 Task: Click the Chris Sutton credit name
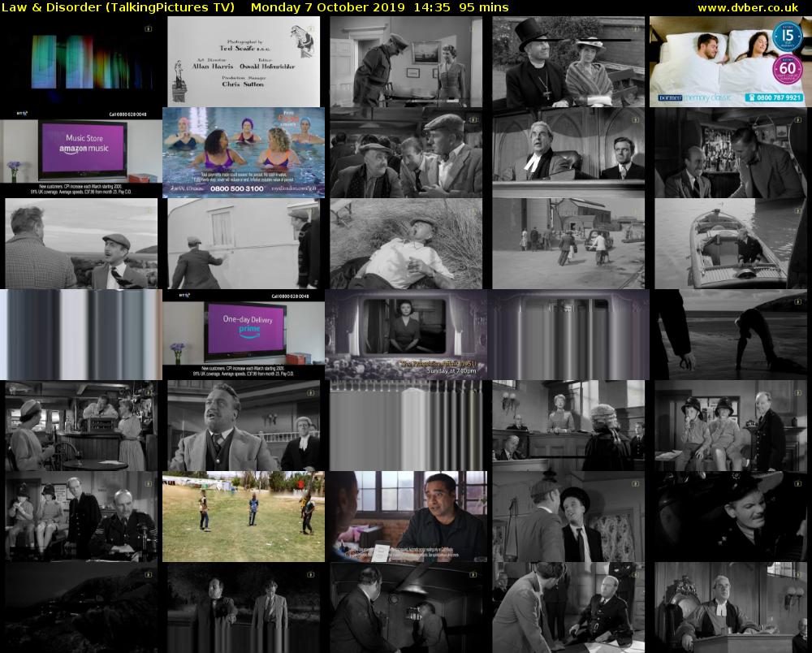pos(243,84)
